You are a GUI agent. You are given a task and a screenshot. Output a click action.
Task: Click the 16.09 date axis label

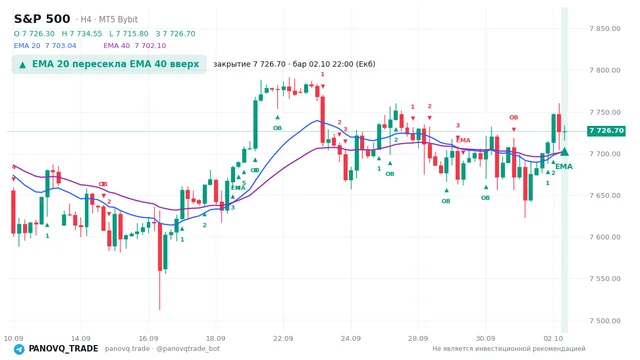coord(148,338)
